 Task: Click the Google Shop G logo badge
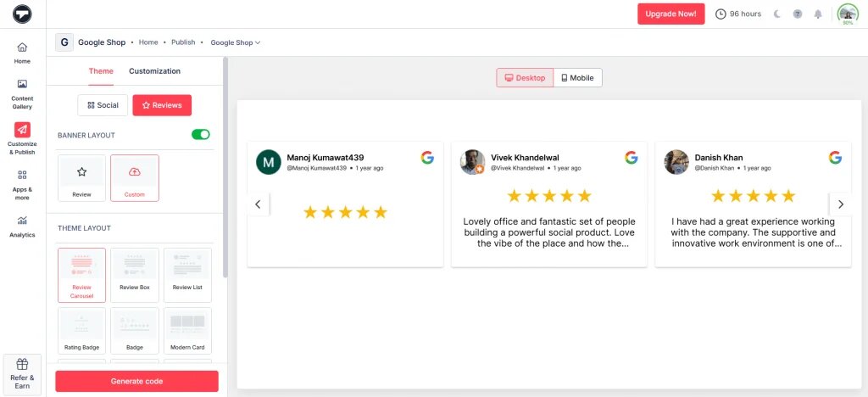tap(64, 42)
